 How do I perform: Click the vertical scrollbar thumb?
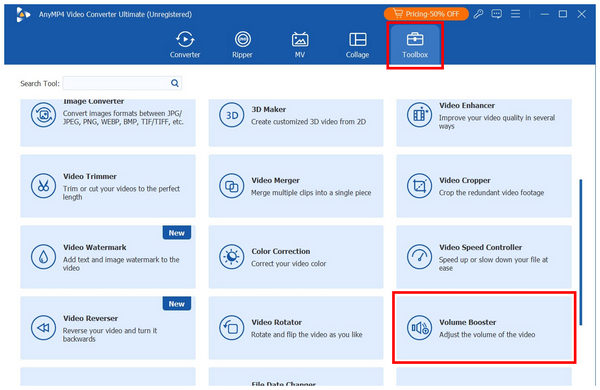point(581,252)
